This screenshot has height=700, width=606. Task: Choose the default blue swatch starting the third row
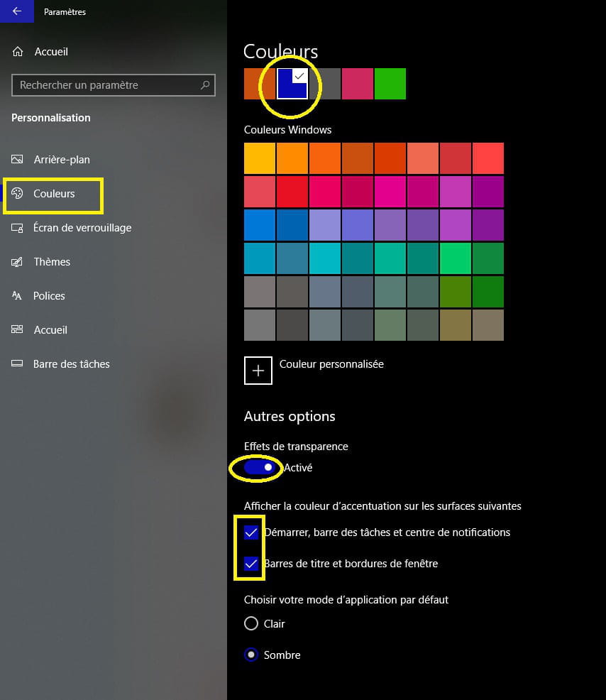pos(260,225)
